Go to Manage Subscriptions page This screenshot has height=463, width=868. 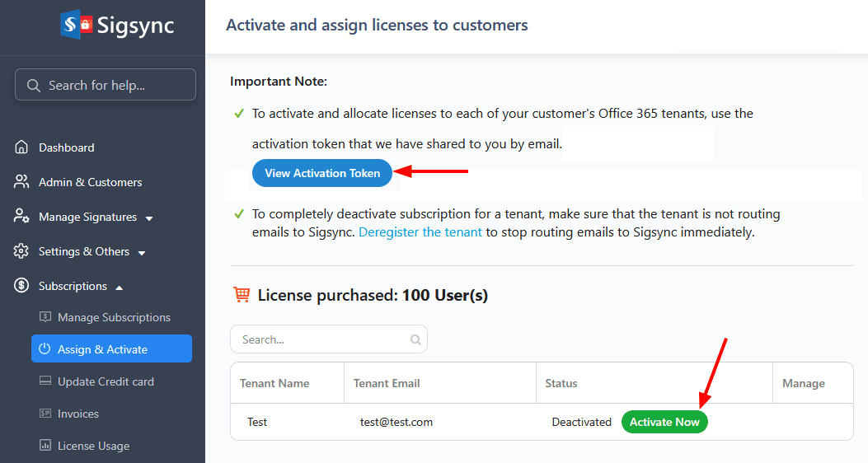(114, 317)
